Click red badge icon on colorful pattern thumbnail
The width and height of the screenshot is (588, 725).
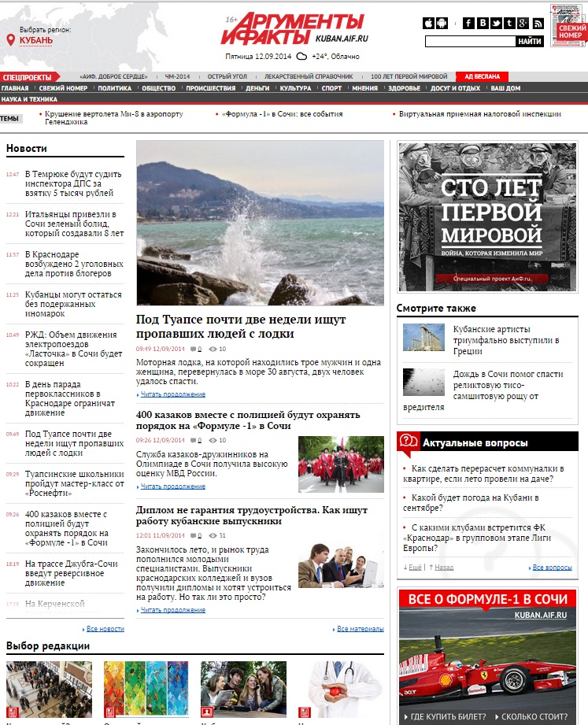(x=110, y=712)
